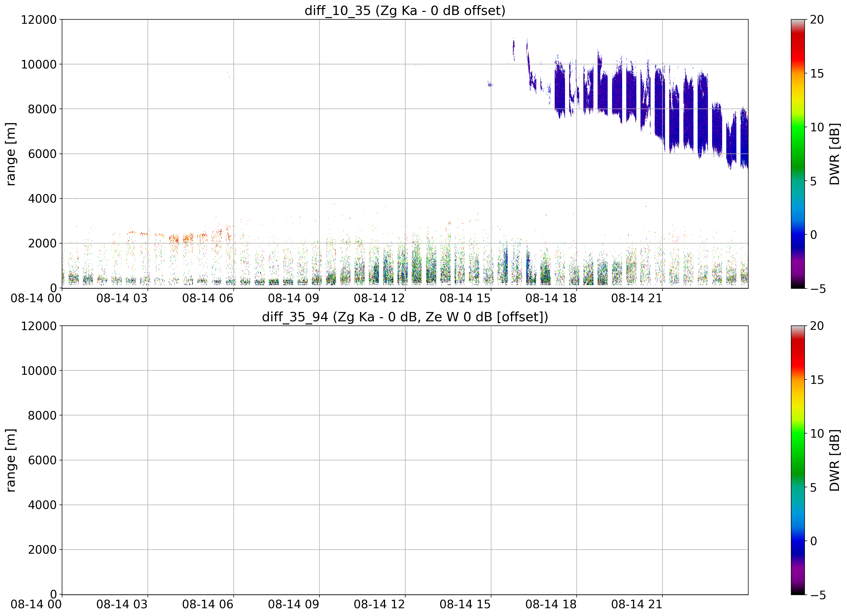Click the "12000" y-tick label of the top plot

(39, 19)
